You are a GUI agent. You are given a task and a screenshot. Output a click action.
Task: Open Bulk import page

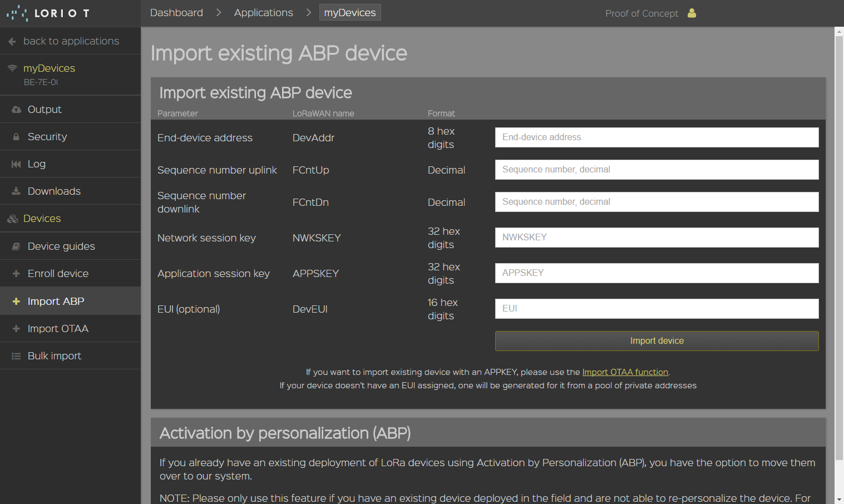[x=70, y=356]
